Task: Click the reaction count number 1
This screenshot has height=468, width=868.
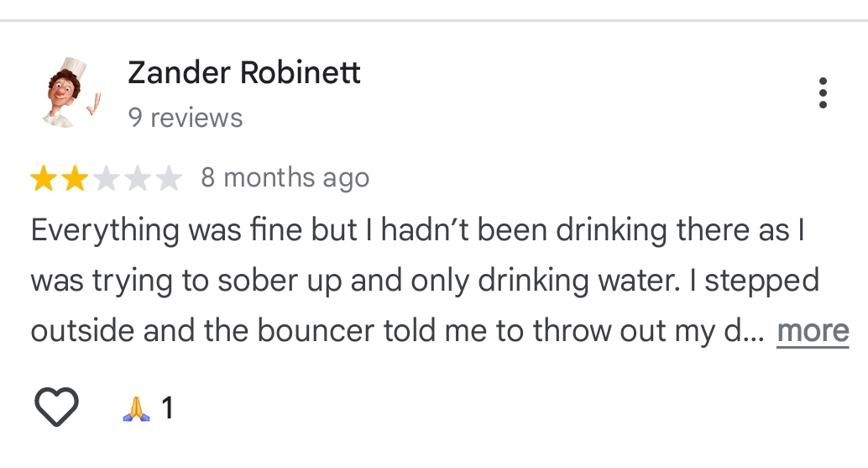Action: [167, 408]
